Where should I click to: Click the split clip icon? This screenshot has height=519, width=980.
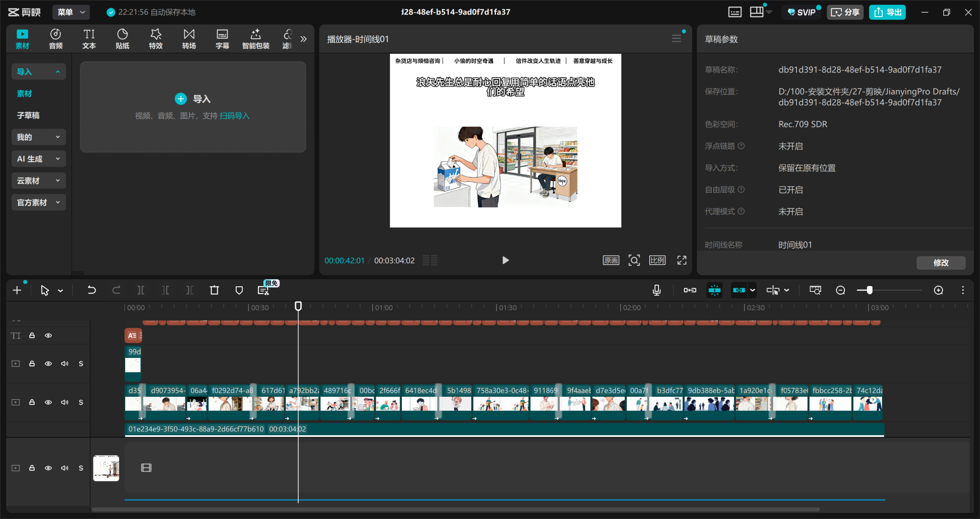click(140, 290)
